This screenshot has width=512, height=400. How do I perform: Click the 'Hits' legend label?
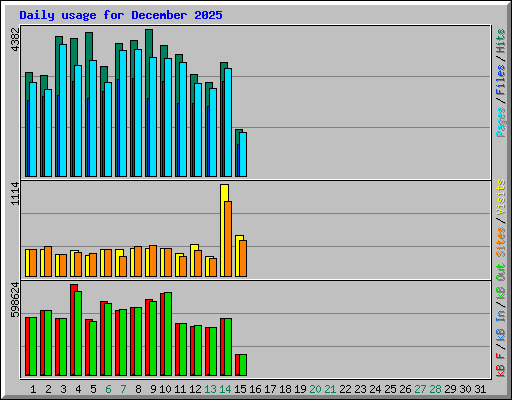(501, 41)
